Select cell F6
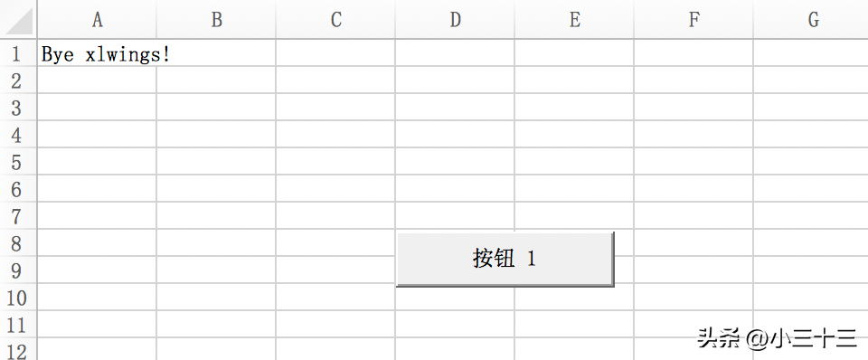 click(x=693, y=188)
